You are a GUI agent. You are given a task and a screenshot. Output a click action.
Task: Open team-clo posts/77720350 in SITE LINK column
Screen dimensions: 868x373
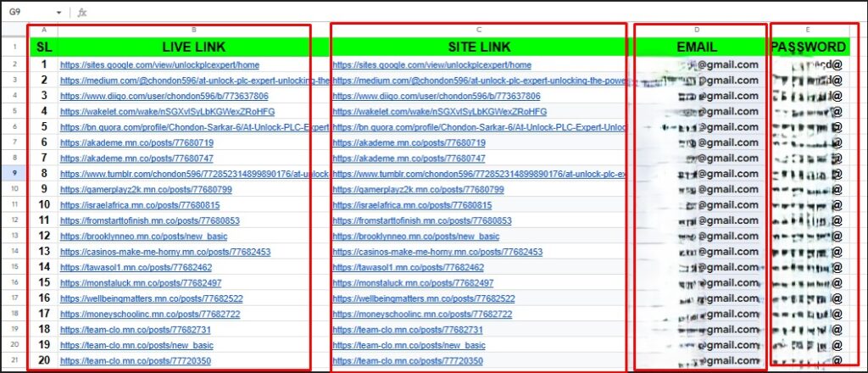pos(408,361)
